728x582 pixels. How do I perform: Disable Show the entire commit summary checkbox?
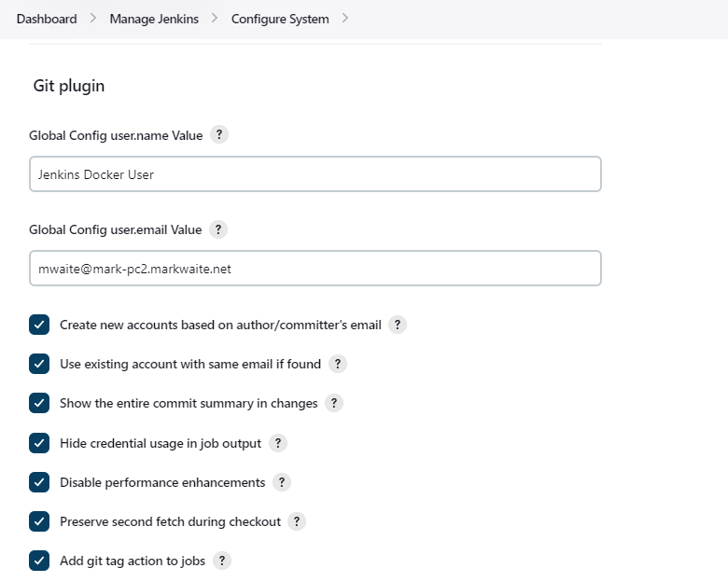[39, 403]
